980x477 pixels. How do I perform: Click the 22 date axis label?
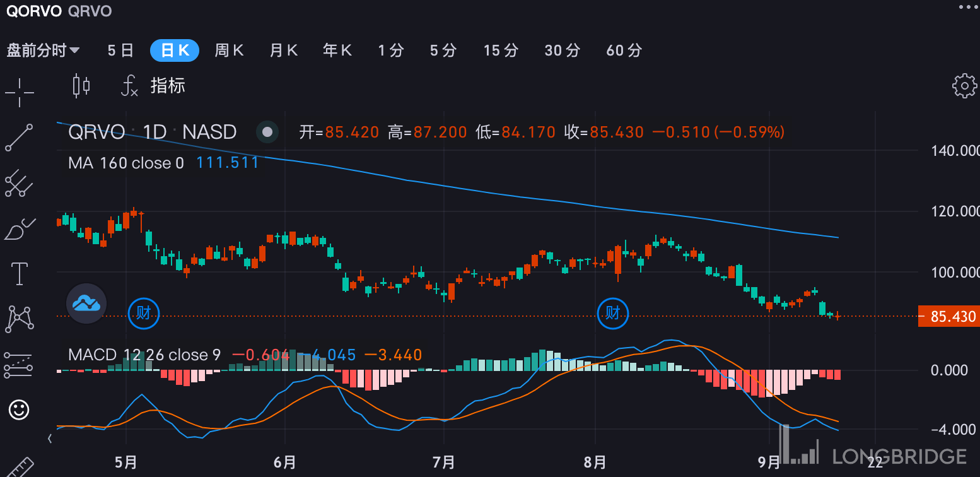coord(875,462)
